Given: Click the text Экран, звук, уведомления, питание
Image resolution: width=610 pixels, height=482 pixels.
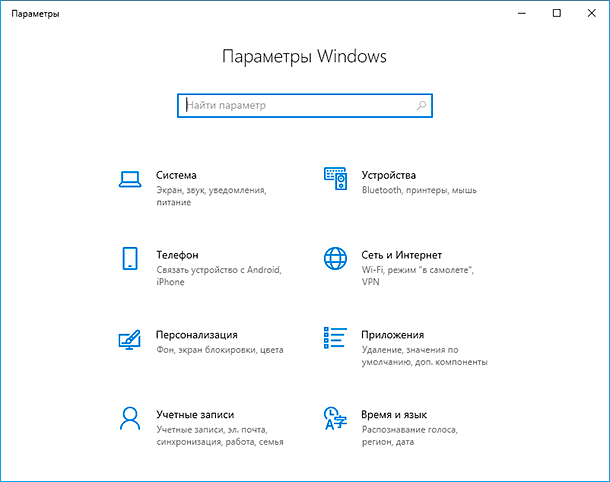Looking at the screenshot, I should click(211, 196).
